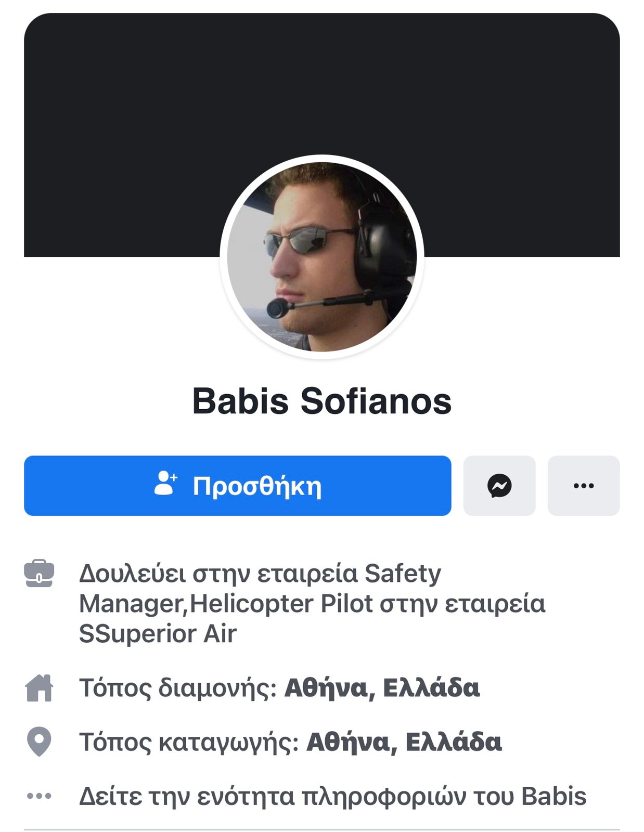
Task: Click the Τόπος διαμονής label
Action: tap(178, 688)
